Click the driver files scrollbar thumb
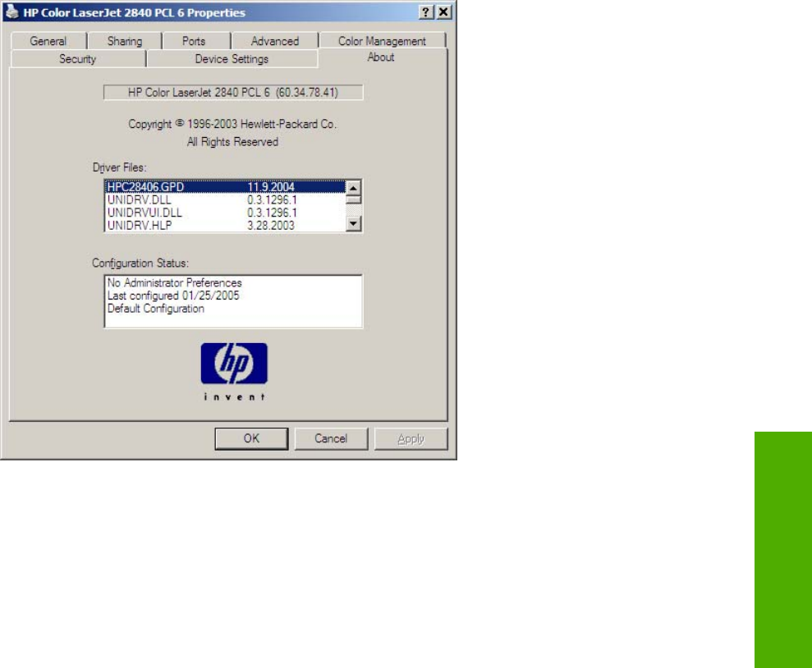 [x=353, y=199]
